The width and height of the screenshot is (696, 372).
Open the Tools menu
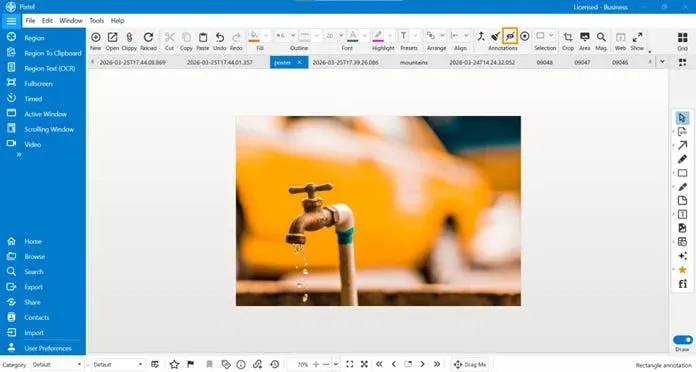coord(96,21)
